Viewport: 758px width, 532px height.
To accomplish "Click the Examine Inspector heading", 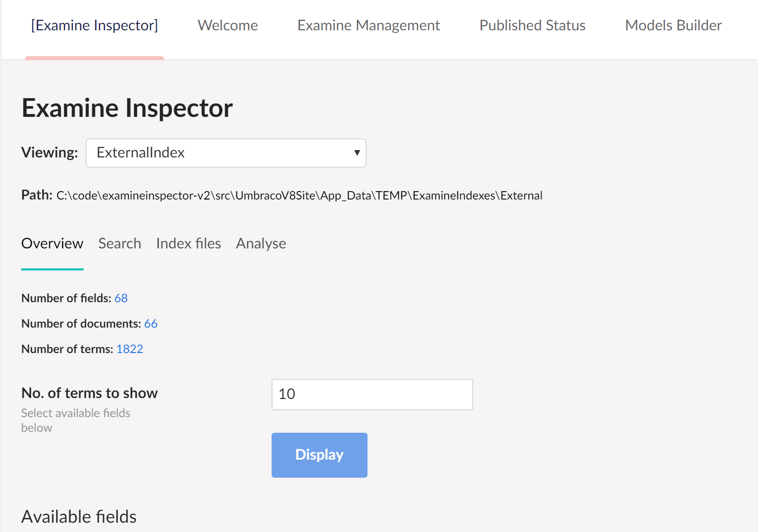I will pyautogui.click(x=127, y=108).
